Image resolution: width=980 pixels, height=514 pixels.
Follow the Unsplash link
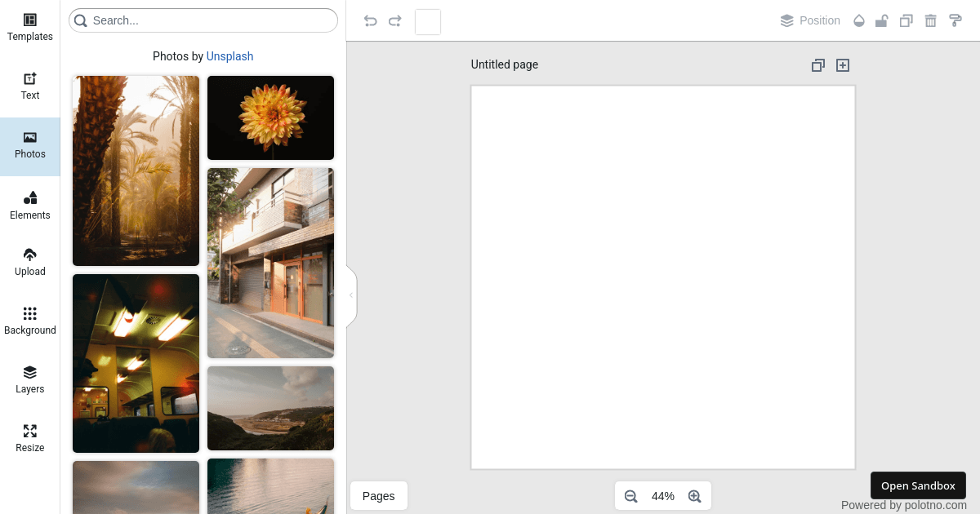click(229, 56)
